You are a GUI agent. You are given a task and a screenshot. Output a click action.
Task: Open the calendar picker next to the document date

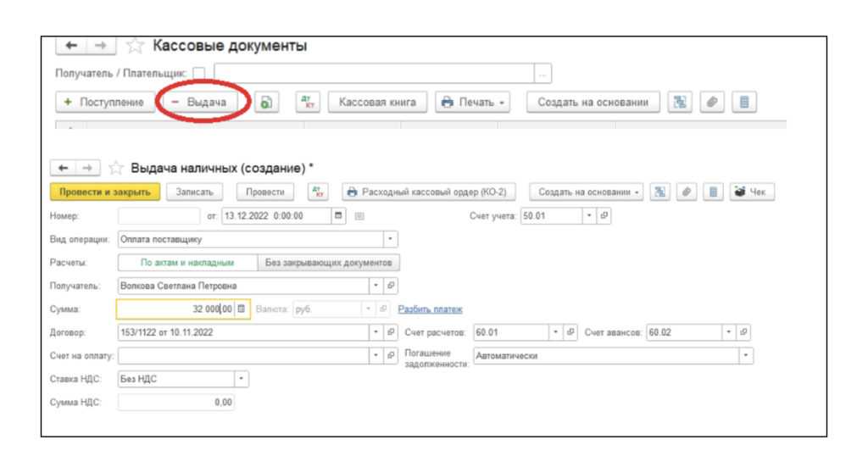pyautogui.click(x=338, y=215)
